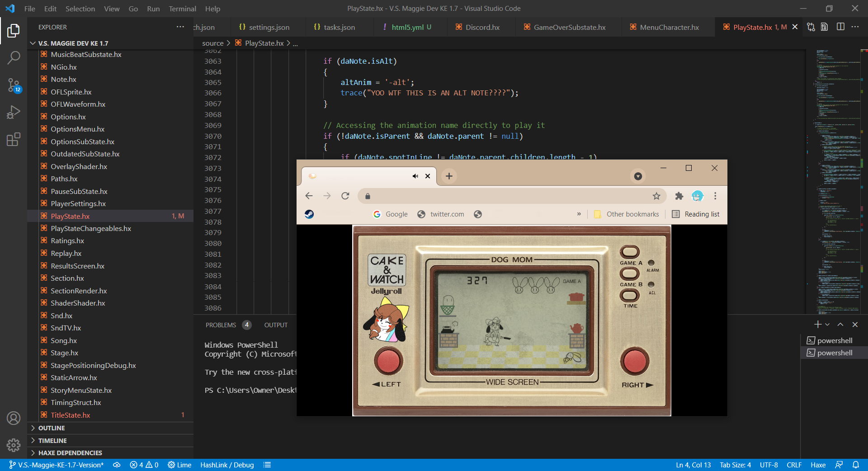The width and height of the screenshot is (868, 471).
Task: Bookmark page with the star icon
Action: (x=656, y=196)
